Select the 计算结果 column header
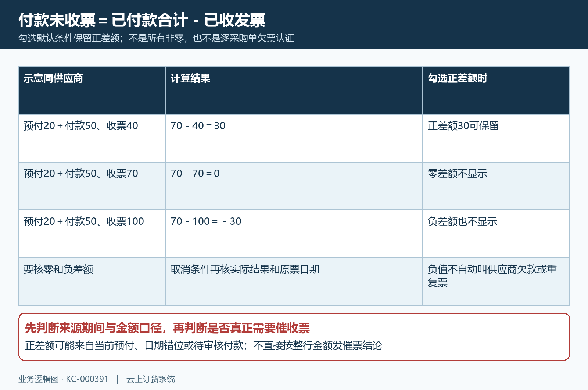The height and width of the screenshot is (390, 588). (294, 90)
